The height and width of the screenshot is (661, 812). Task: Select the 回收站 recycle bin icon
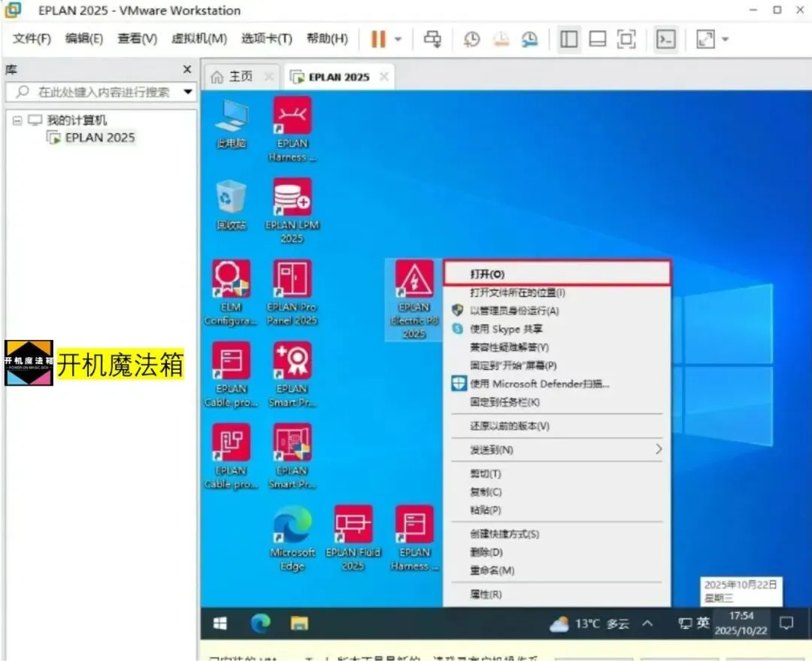tap(231, 205)
